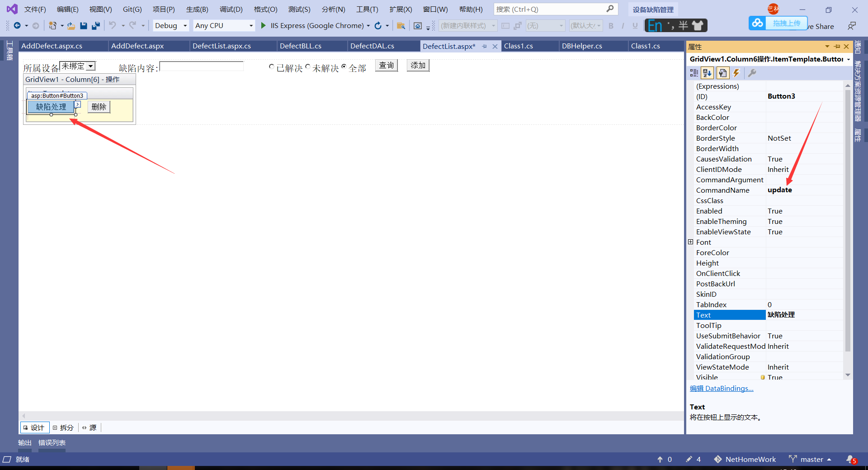Click the Undo arrow icon
This screenshot has width=868, height=470.
(x=113, y=25)
